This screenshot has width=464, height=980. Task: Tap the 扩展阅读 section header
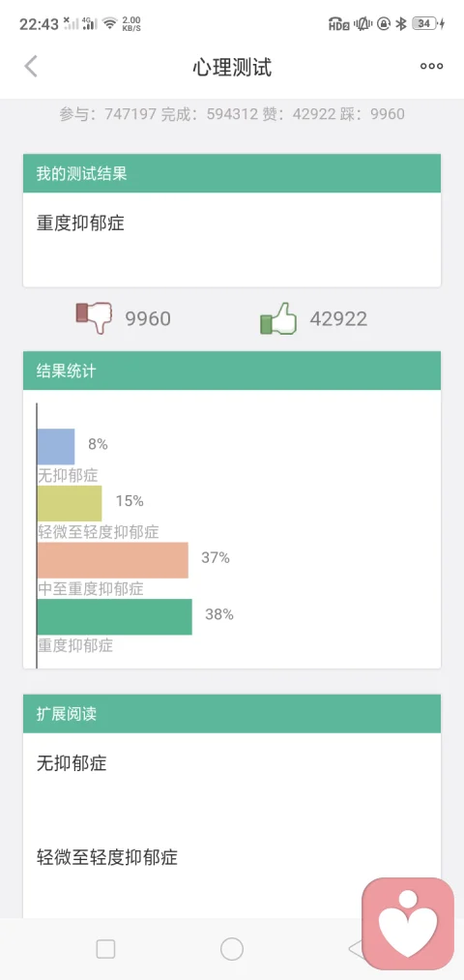232,713
